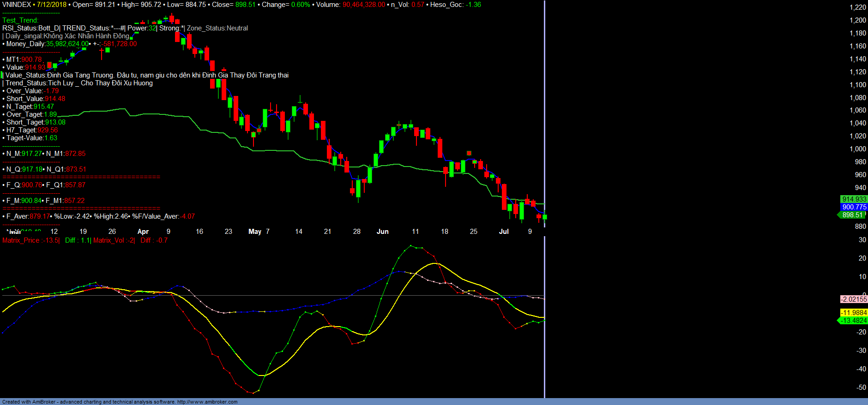Click the green -13.4824 indicator value marker

tap(853, 321)
